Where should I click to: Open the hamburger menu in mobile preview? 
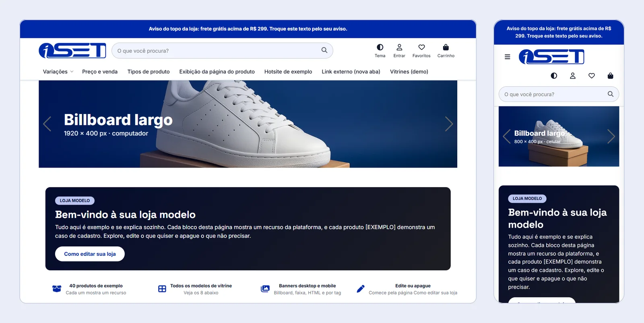tap(508, 57)
